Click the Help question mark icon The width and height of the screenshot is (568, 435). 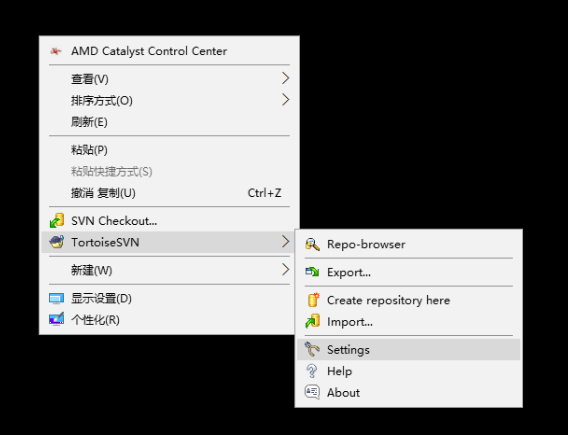tap(312, 371)
